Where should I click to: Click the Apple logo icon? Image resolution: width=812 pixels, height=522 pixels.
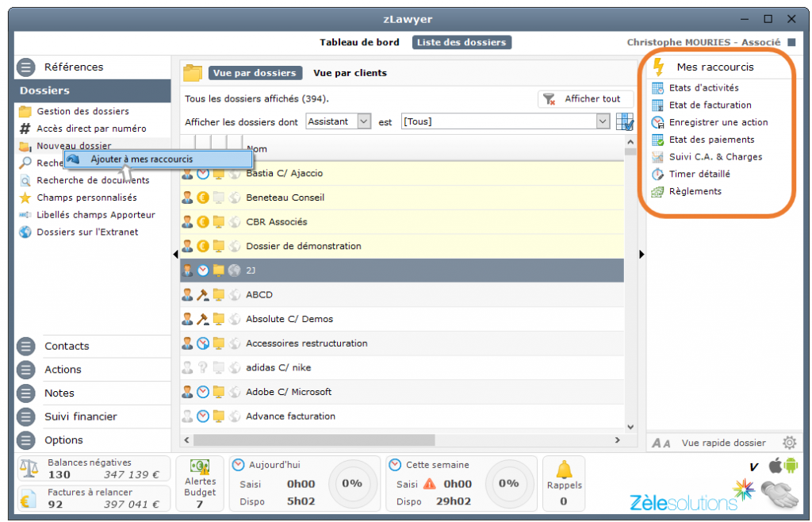point(775,466)
